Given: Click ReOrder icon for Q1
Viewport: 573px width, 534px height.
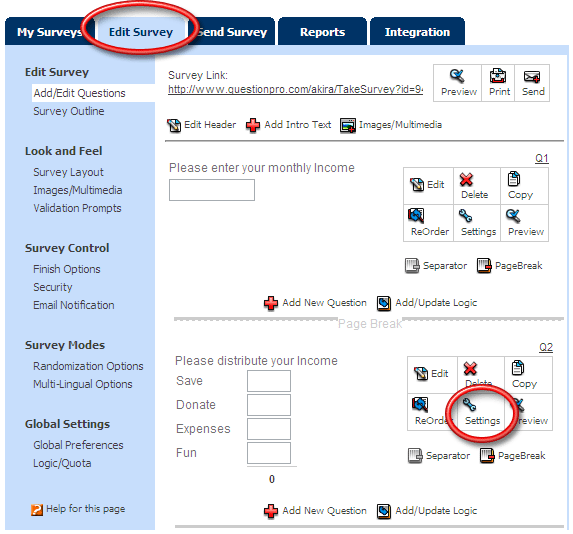Looking at the screenshot, I should click(416, 215).
